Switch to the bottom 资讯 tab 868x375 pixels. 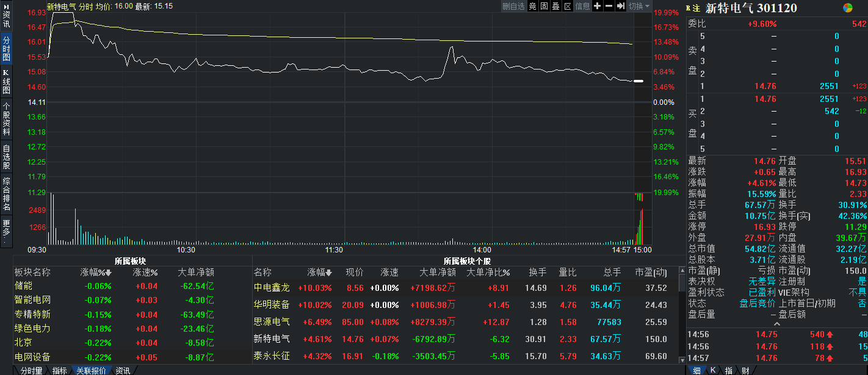click(x=123, y=371)
